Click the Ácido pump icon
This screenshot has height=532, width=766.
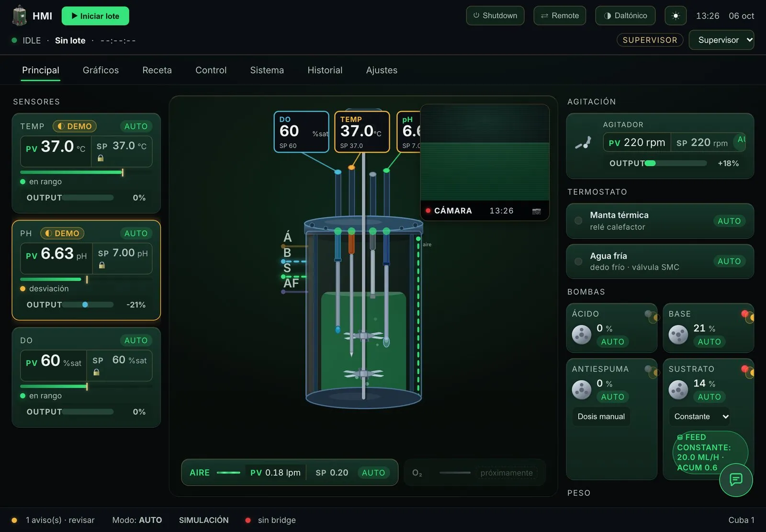pyautogui.click(x=582, y=334)
